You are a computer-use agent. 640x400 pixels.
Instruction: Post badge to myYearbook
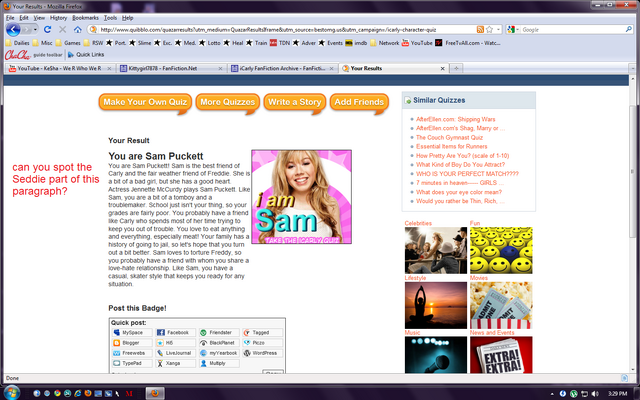coord(219,353)
